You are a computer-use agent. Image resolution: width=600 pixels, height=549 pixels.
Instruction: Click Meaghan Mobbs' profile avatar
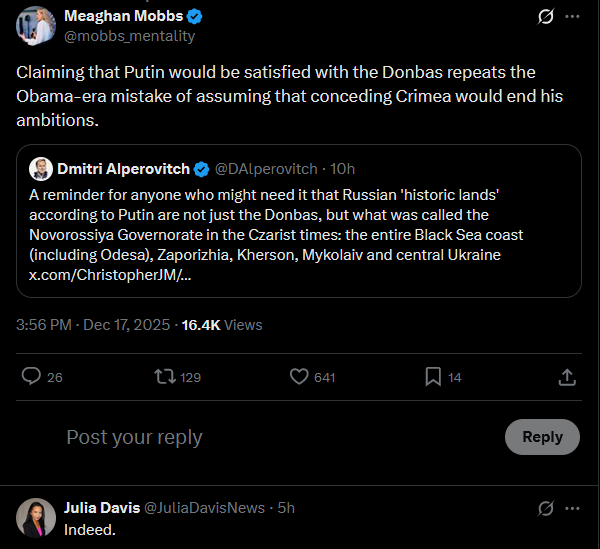point(36,24)
